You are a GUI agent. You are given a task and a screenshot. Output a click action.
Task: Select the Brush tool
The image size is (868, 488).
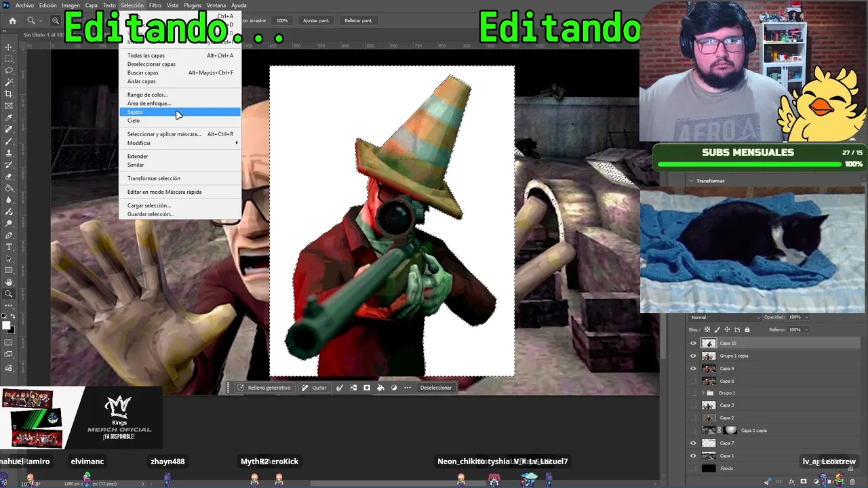[9, 141]
